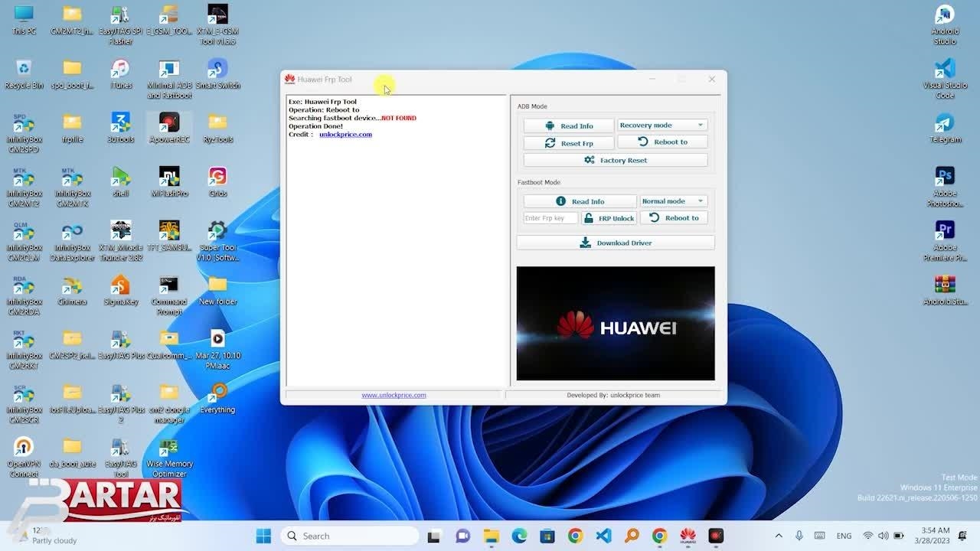Expand the Normal mode dropdown

673,201
